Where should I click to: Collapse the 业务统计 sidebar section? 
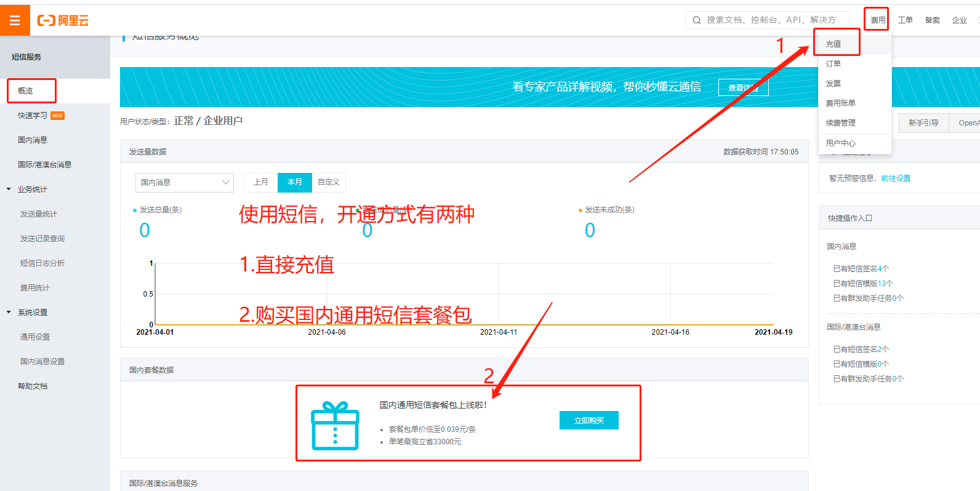tap(9, 190)
